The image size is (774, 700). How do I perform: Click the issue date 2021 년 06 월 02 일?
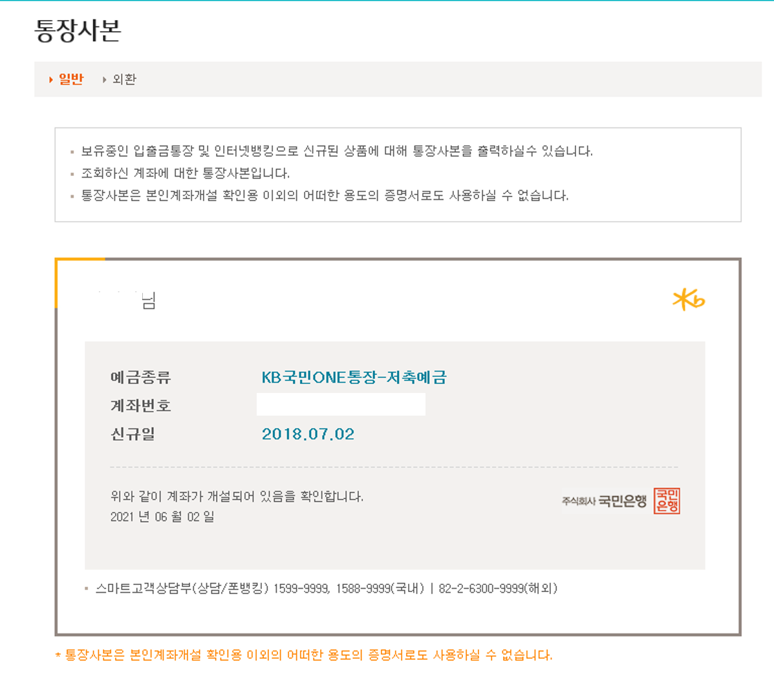pyautogui.click(x=162, y=516)
